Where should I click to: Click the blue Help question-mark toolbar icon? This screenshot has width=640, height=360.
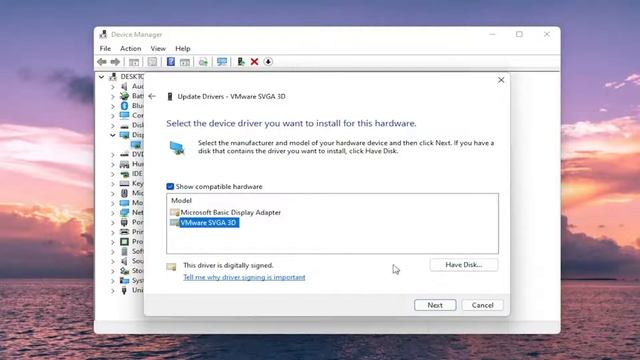(171, 62)
